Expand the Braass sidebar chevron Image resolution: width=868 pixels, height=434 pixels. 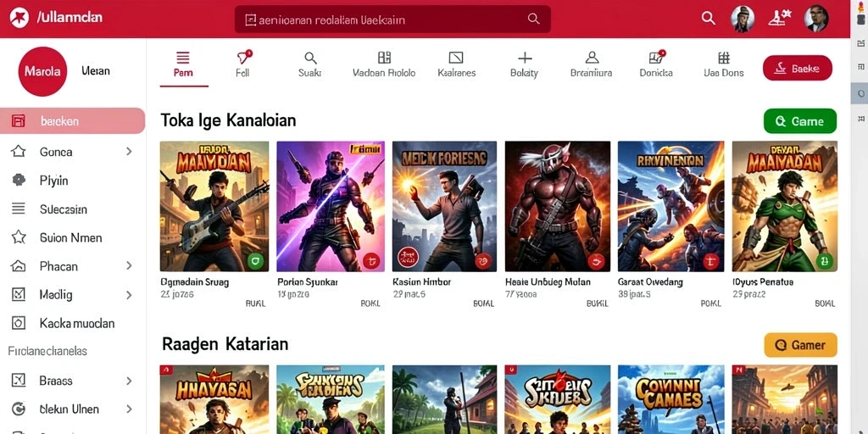pos(129,381)
